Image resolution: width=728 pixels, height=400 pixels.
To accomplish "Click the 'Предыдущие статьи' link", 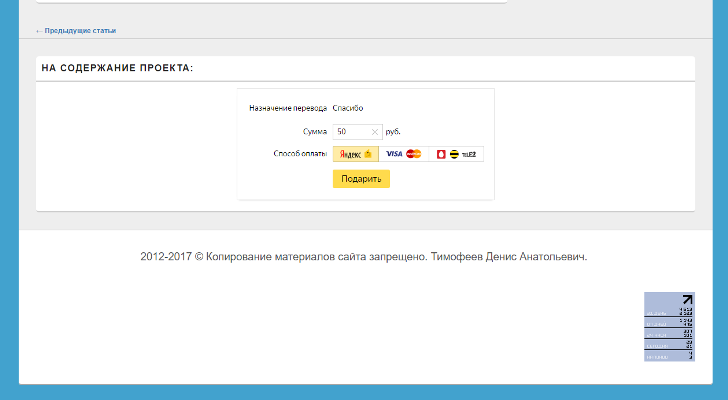I will (x=79, y=30).
